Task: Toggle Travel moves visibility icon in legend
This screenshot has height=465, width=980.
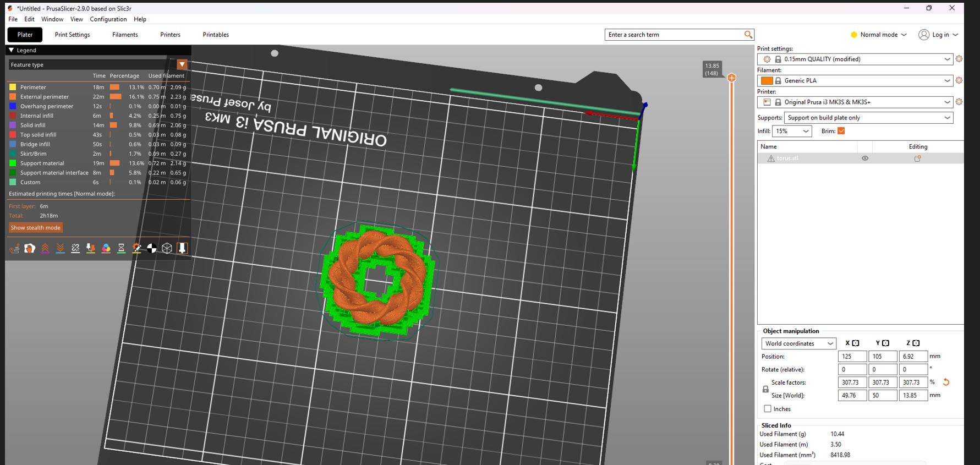Action: [14, 248]
